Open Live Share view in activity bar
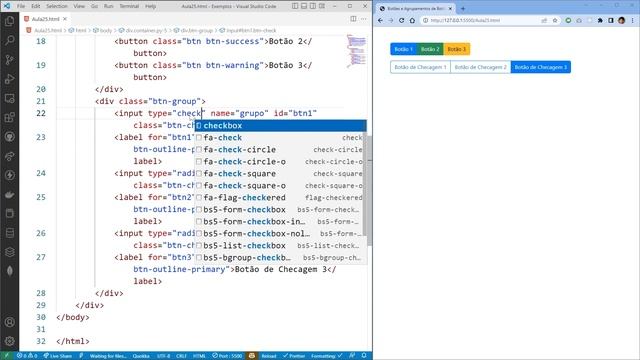Screen dimensions: 640x360 9,156
